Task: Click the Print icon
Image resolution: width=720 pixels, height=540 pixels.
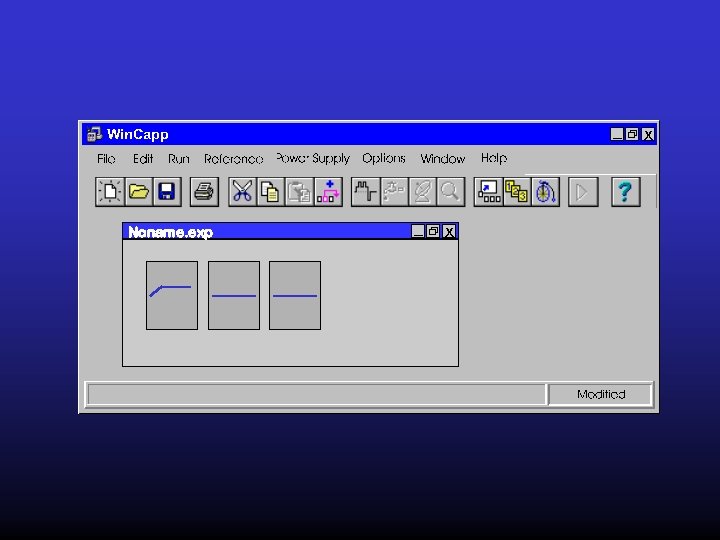Action: 204,191
